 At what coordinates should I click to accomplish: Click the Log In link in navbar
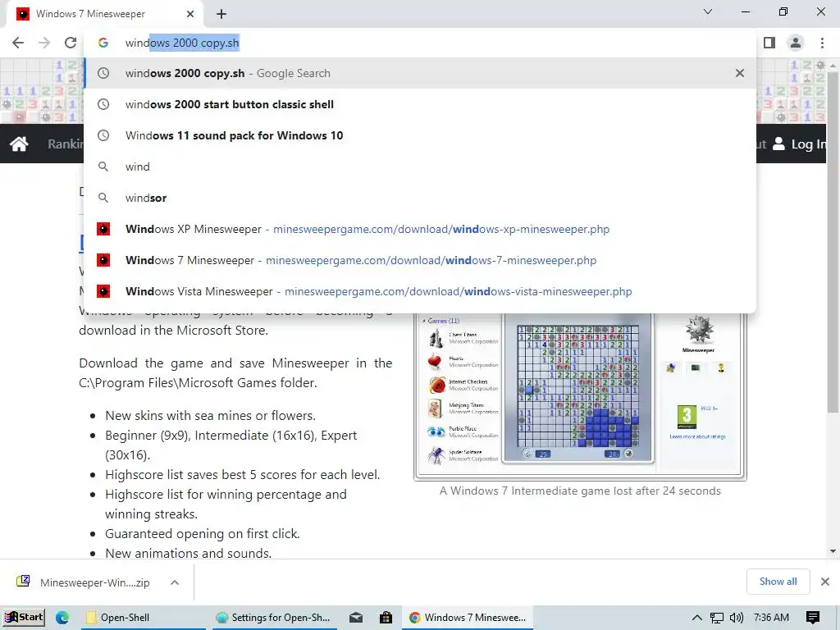pyautogui.click(x=808, y=144)
